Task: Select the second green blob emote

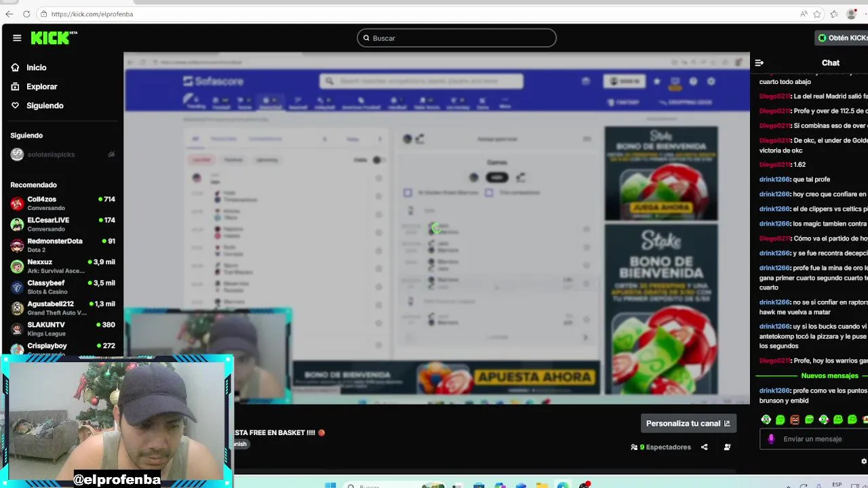Action: click(x=781, y=420)
